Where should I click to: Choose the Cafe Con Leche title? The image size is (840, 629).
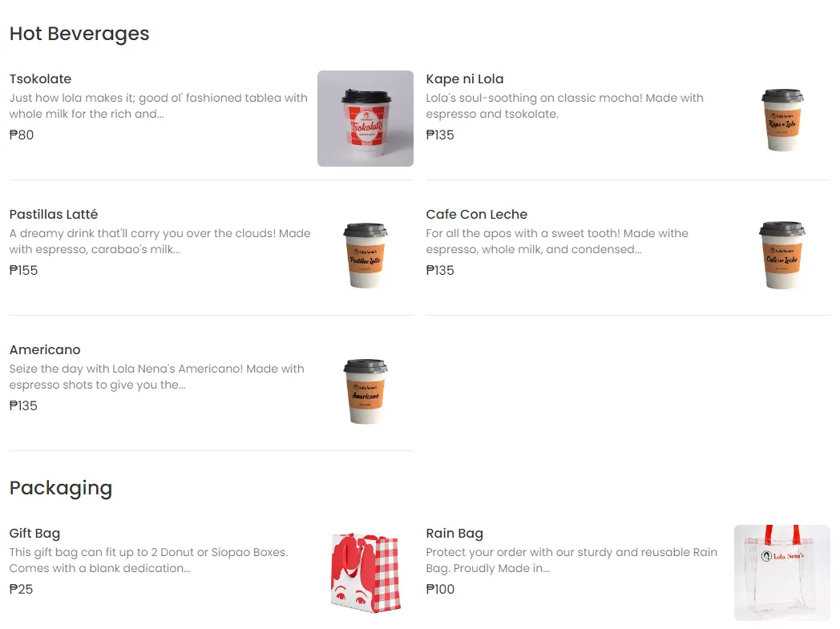coord(477,214)
